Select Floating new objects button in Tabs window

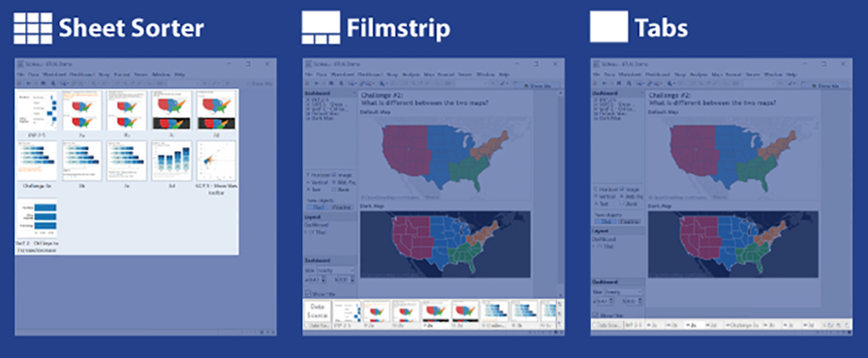630,221
